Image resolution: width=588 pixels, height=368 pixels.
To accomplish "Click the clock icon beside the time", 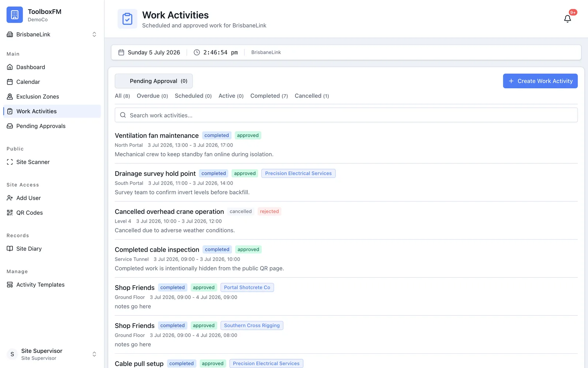I will pos(197,52).
